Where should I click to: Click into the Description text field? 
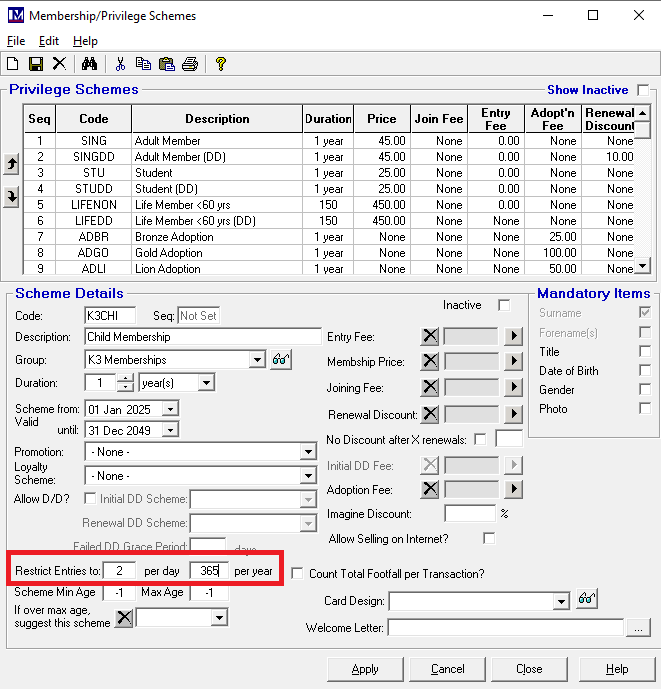(202, 337)
